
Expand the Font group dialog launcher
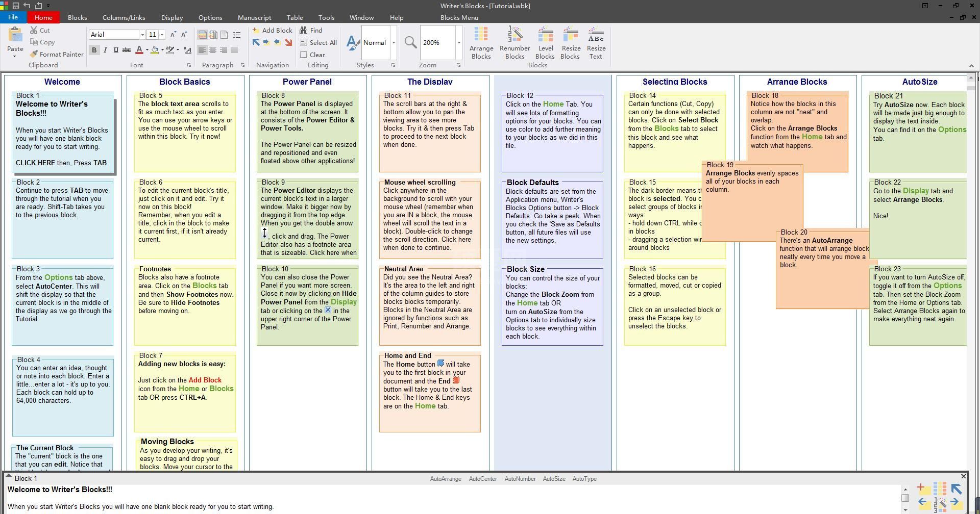[x=189, y=65]
